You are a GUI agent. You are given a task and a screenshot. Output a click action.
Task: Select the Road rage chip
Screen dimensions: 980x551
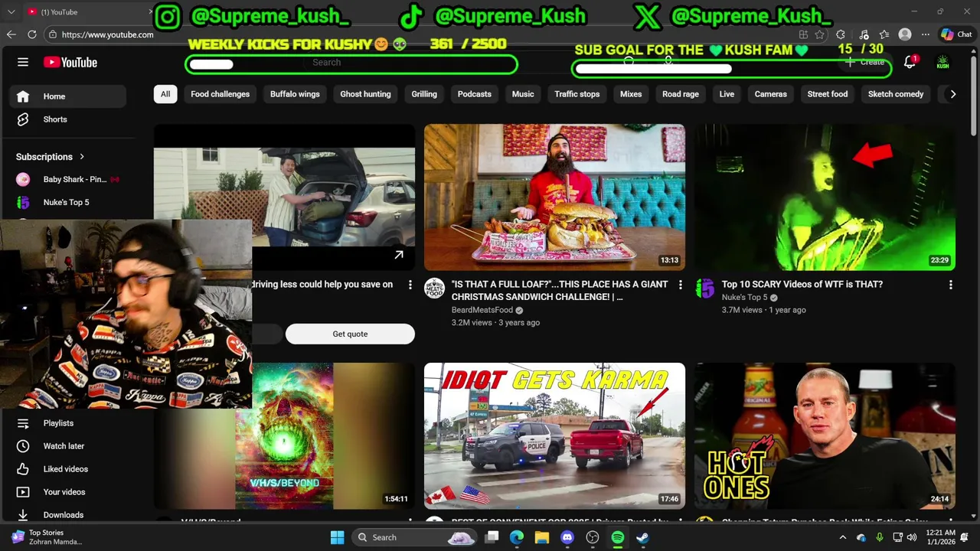(681, 94)
